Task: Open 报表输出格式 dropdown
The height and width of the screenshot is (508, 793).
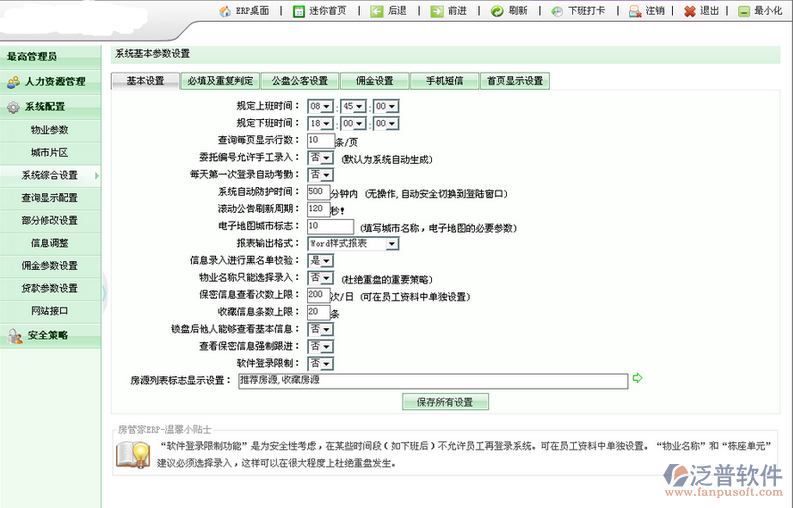Action: pos(354,243)
